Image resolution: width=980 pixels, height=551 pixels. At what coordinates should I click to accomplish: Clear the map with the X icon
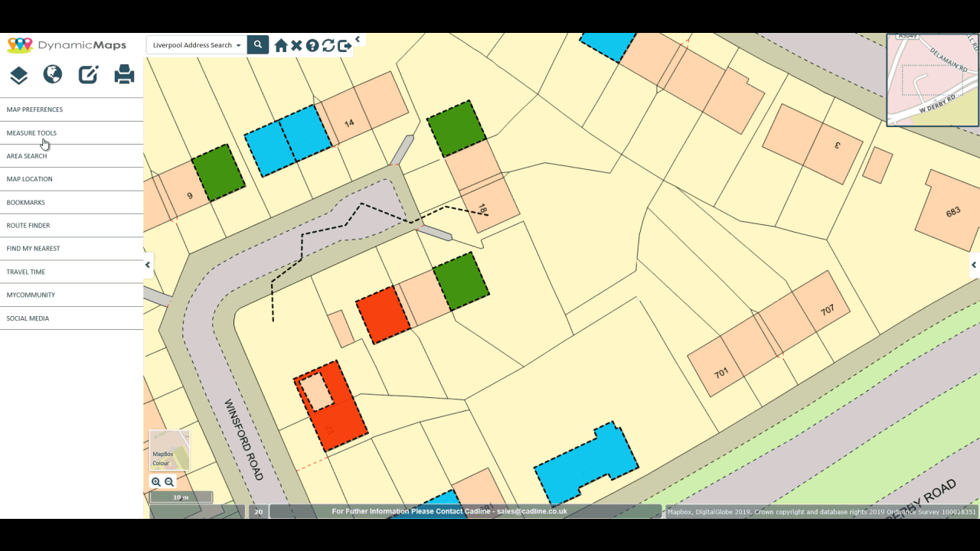(296, 46)
